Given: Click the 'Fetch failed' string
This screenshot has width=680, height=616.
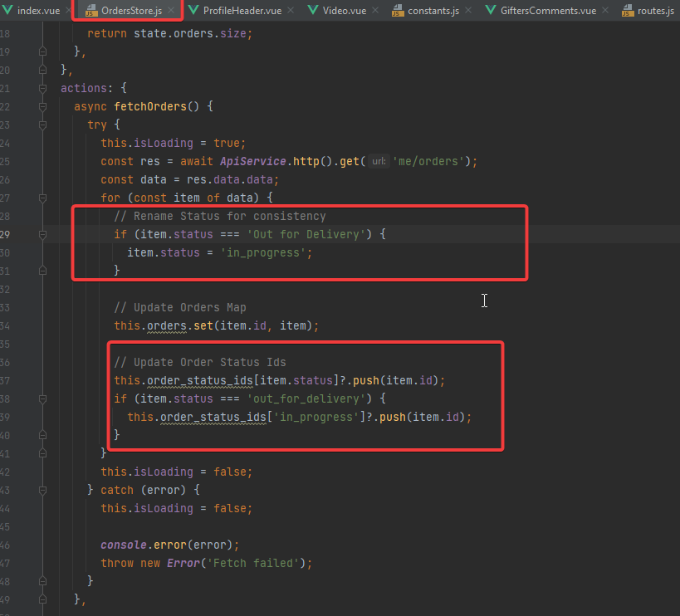Looking at the screenshot, I should (253, 563).
